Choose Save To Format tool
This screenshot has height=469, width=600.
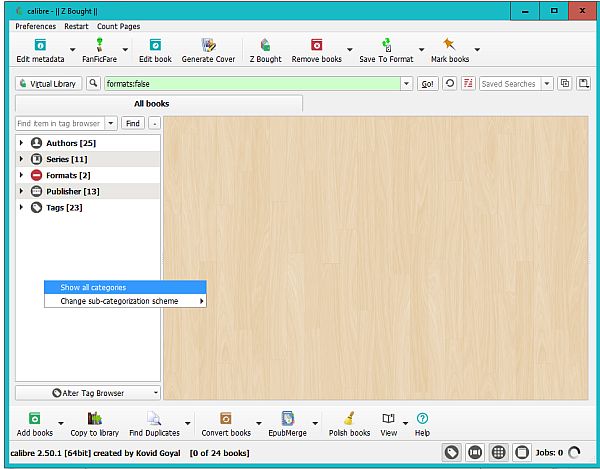(386, 50)
